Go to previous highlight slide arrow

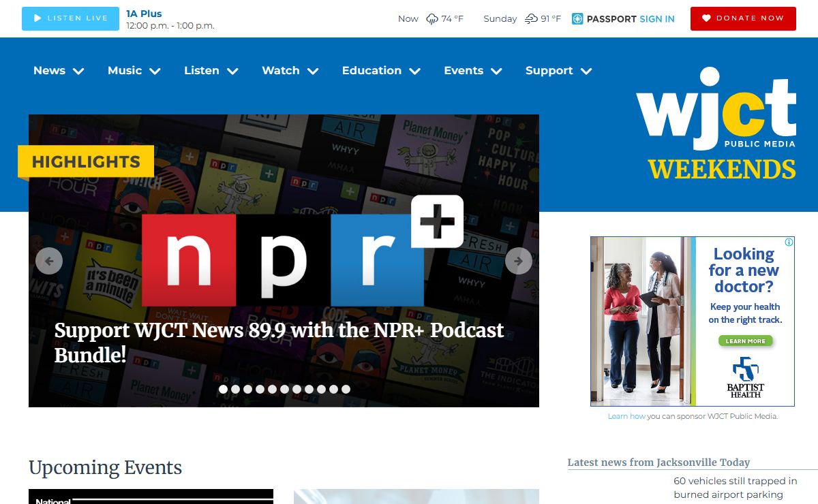[x=49, y=261]
